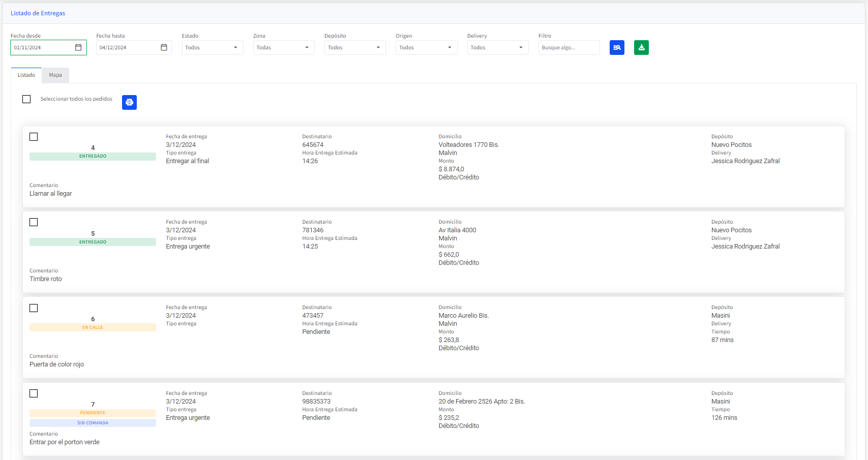Image resolution: width=868 pixels, height=460 pixels.
Task: Open the Zona dropdown
Action: click(x=283, y=47)
